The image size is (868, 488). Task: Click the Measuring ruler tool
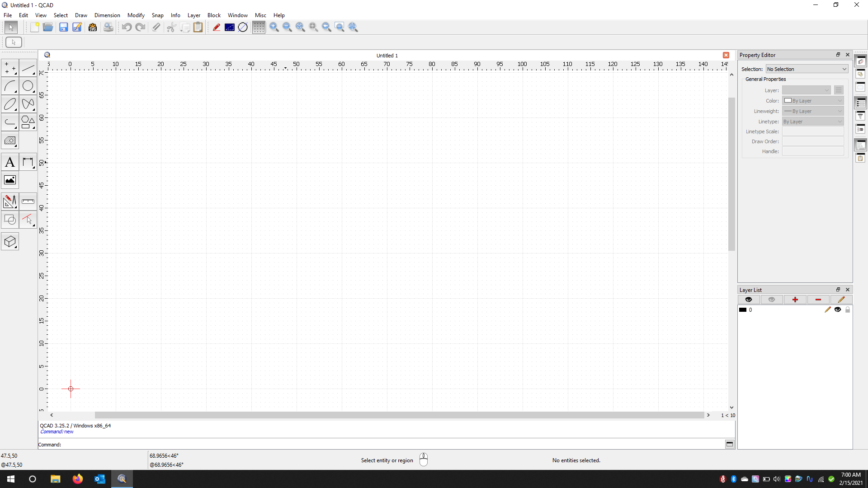point(28,202)
